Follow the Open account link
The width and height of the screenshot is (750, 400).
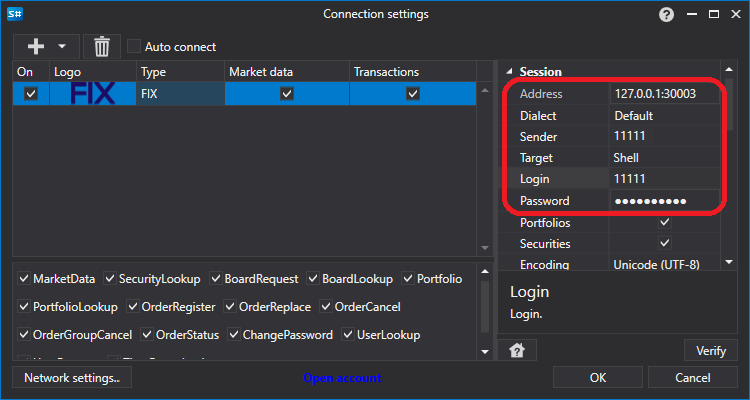(x=341, y=378)
